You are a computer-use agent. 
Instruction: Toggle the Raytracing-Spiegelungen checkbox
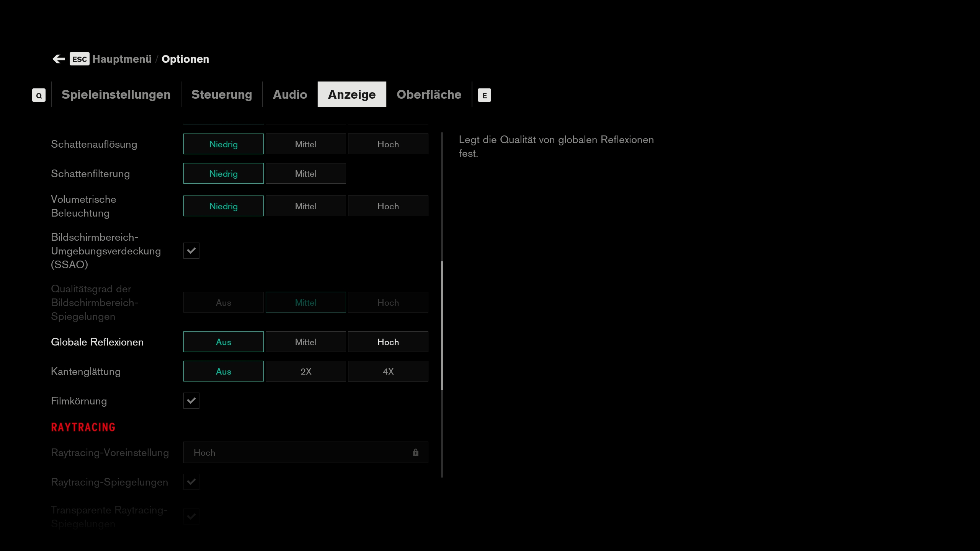(x=191, y=482)
